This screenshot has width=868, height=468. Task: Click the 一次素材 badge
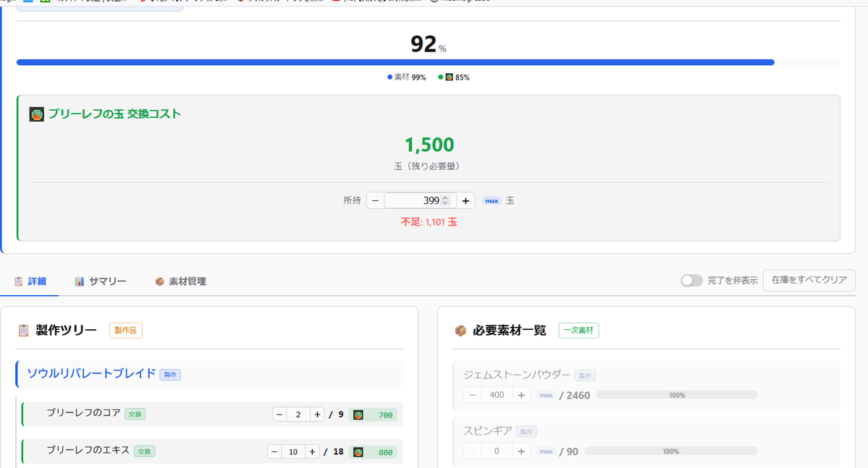click(578, 331)
